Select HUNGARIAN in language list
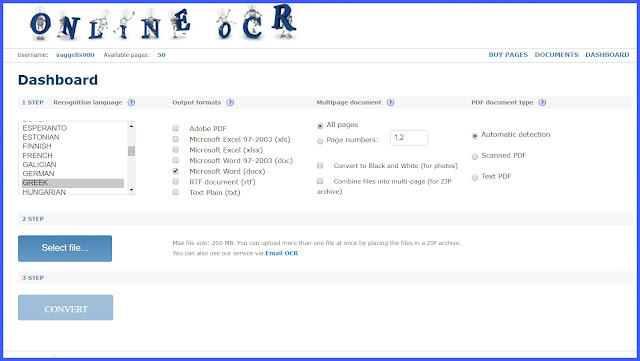The width and height of the screenshot is (640, 361). click(73, 191)
